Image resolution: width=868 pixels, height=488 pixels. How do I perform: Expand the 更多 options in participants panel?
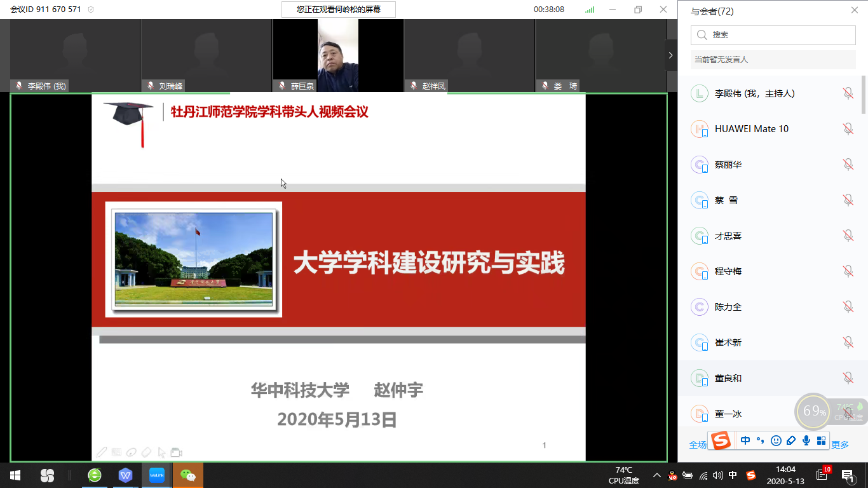[x=840, y=445]
